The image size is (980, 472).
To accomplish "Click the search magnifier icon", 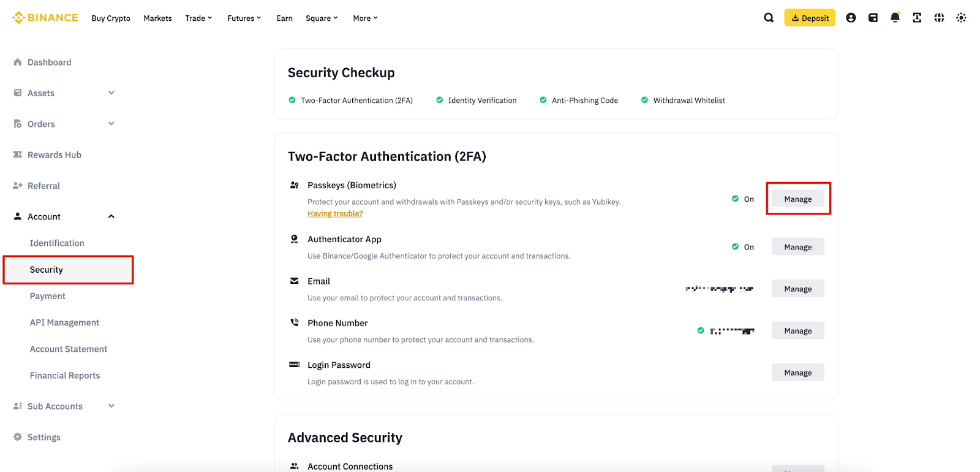I will click(x=768, y=18).
